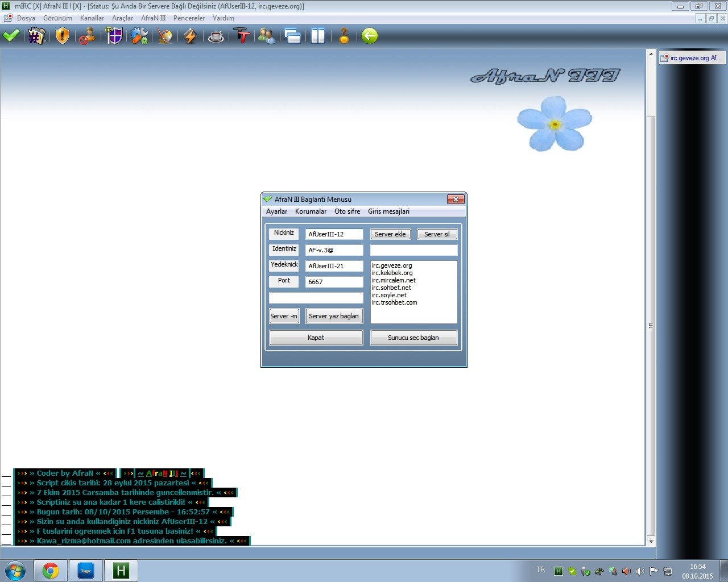Click the Yedeknick input field

pyautogui.click(x=334, y=266)
